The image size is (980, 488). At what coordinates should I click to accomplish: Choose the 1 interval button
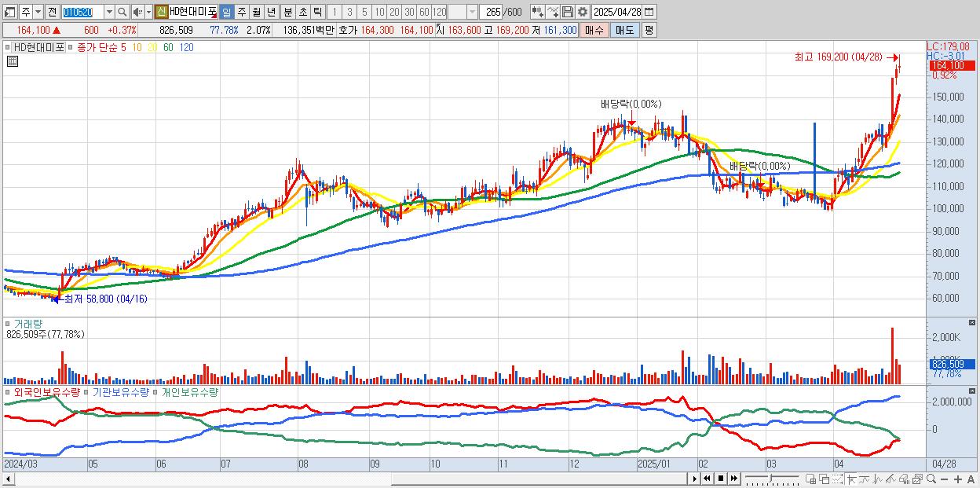[334, 12]
